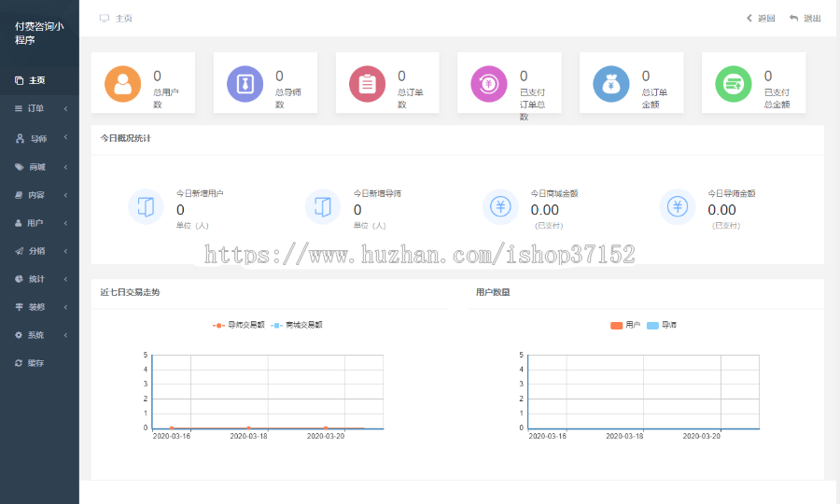Click the 导师 person icon in sidebar
The width and height of the screenshot is (840, 504).
coord(20,139)
